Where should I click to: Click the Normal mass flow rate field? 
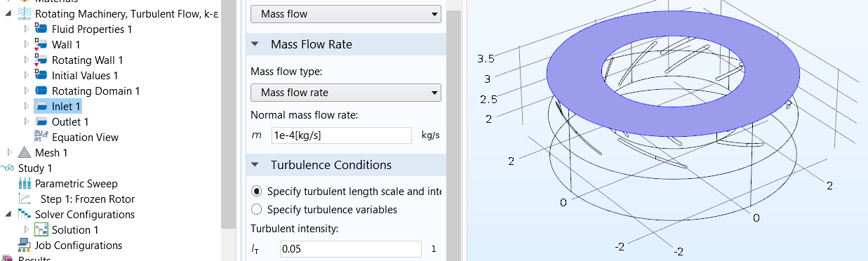click(341, 135)
